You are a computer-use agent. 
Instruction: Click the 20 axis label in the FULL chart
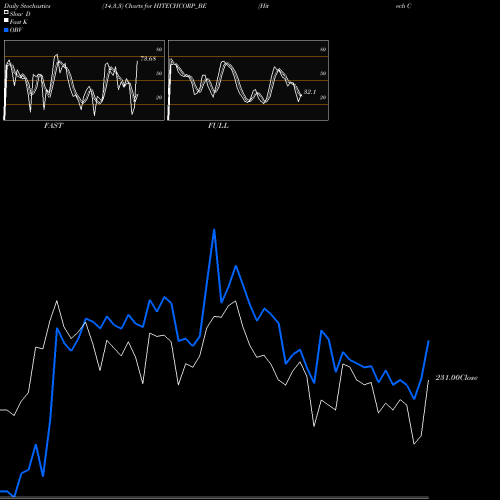(323, 97)
